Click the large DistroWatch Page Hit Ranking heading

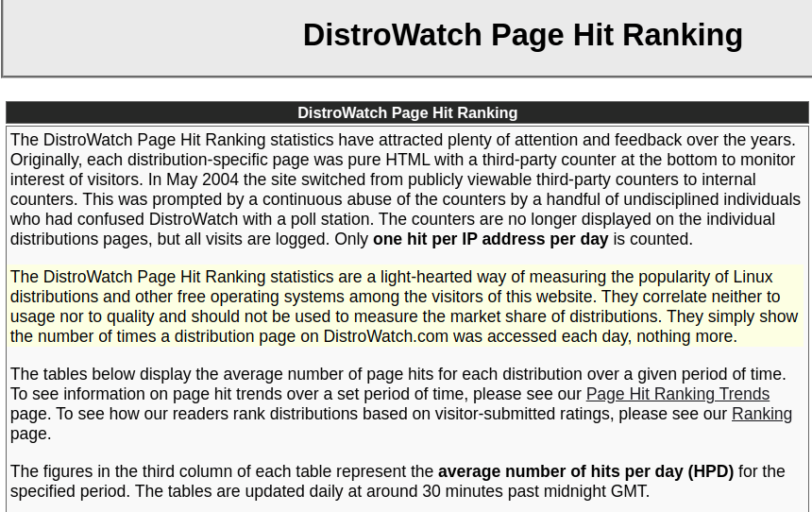click(522, 35)
